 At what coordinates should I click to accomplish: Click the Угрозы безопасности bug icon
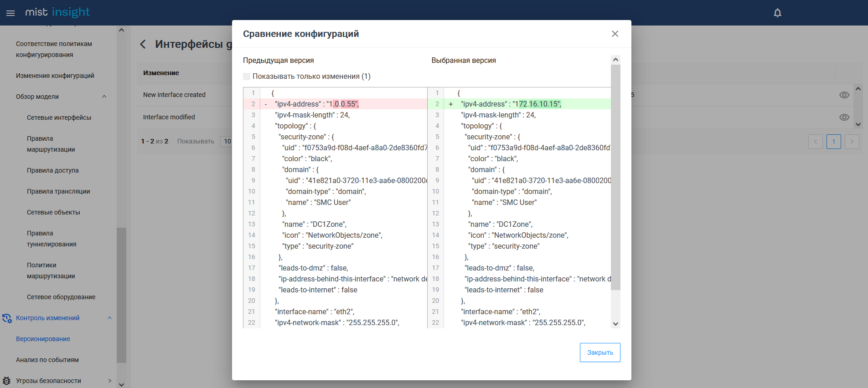pos(6,381)
